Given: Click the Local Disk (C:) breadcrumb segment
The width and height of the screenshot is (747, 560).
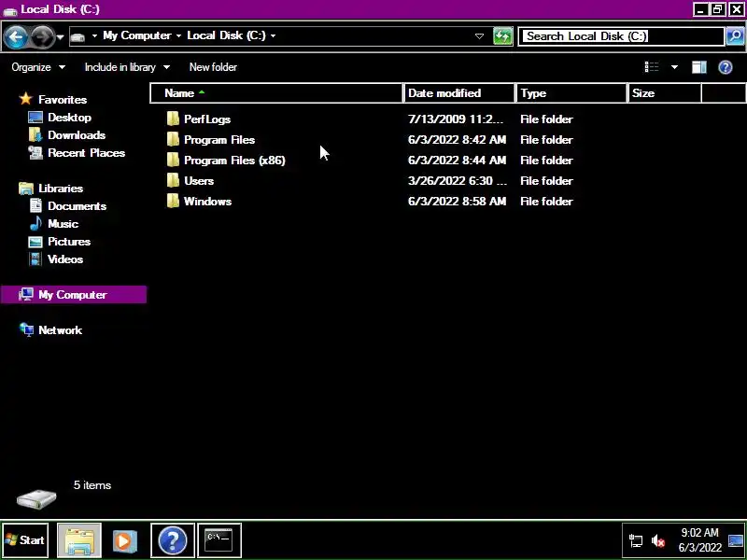Looking at the screenshot, I should click(x=226, y=35).
